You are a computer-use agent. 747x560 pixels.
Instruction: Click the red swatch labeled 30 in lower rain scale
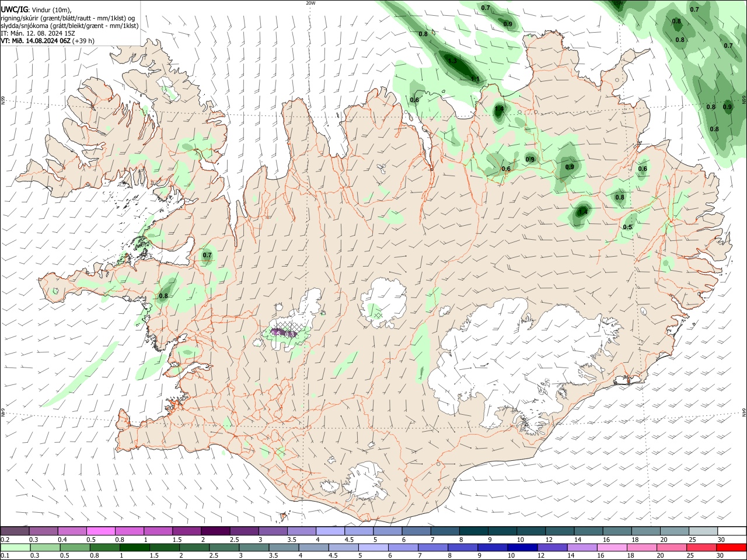(731, 547)
